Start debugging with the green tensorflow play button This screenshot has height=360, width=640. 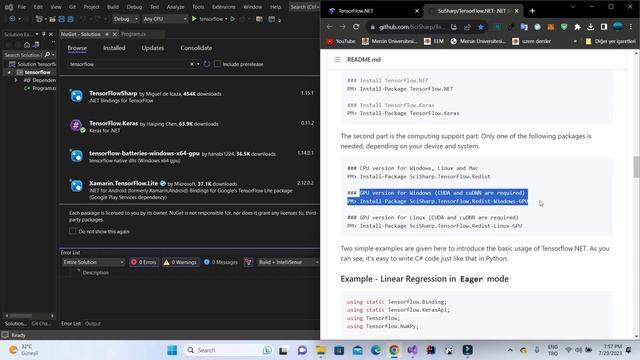[x=194, y=19]
